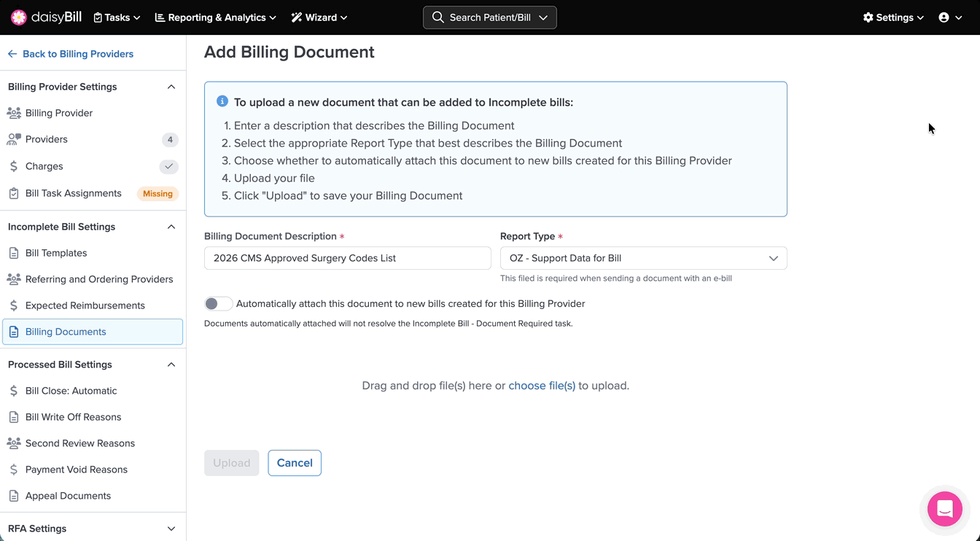Click the Settings gear icon
The width and height of the screenshot is (980, 541).
(868, 17)
